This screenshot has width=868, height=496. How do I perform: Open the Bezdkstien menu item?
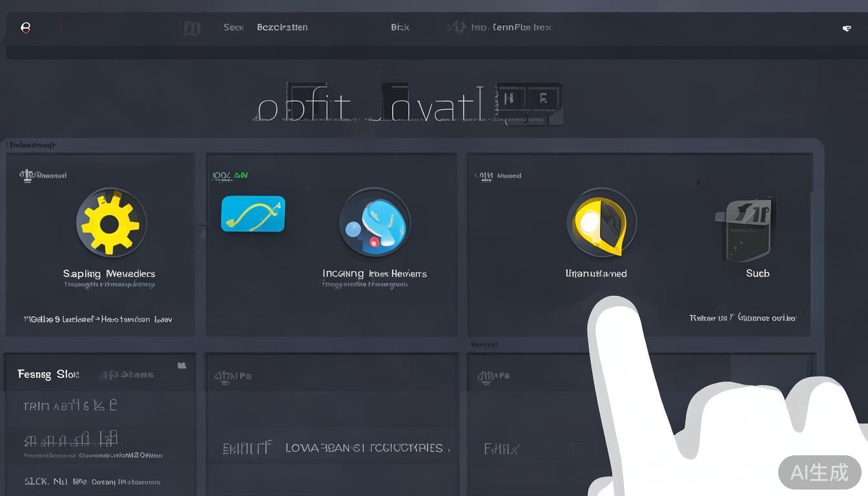[282, 27]
